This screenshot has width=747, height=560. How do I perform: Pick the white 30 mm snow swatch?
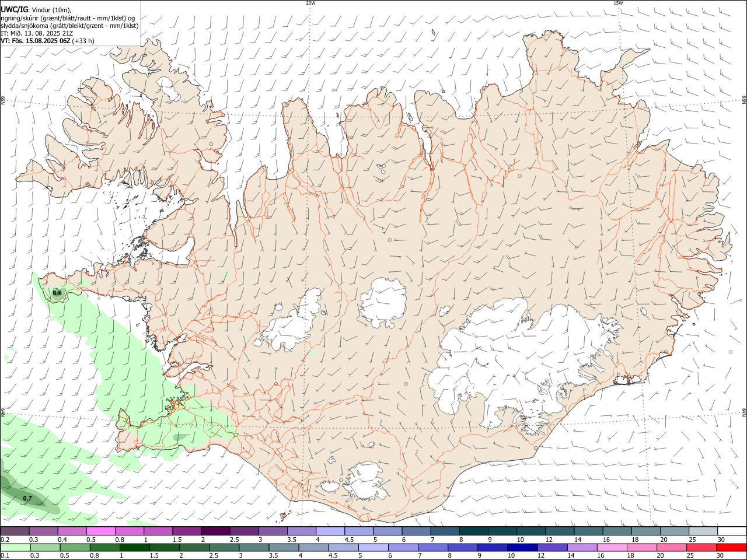[x=732, y=531]
